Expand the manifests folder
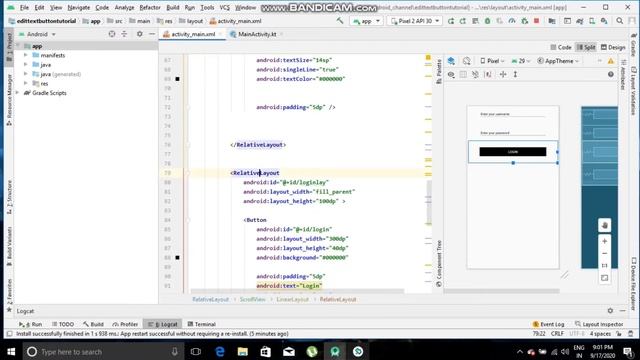 pyautogui.click(x=26, y=55)
